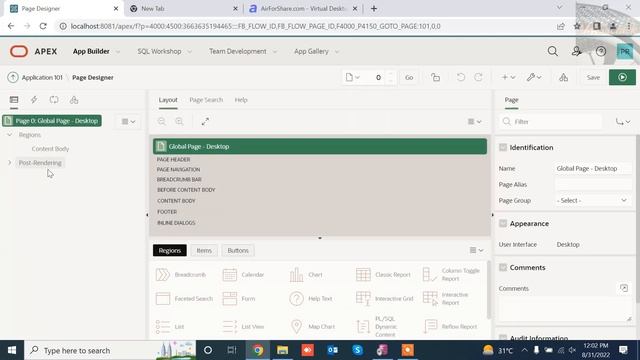Open property editor go-to-group dropdown
The height and width of the screenshot is (360, 640).
coord(623,121)
